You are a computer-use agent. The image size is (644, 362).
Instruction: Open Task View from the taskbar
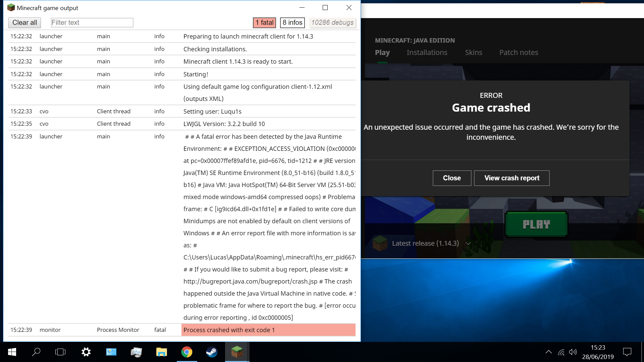(x=60, y=352)
